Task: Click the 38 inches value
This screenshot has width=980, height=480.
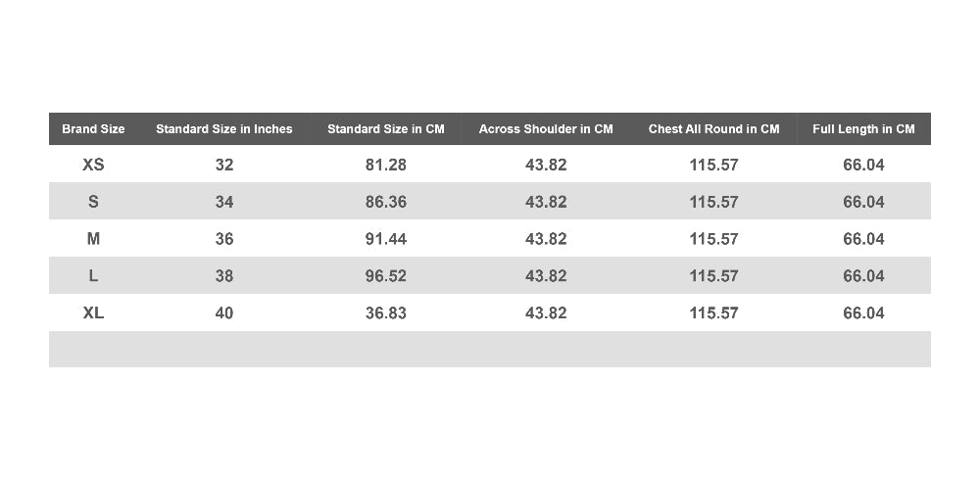Action: (x=223, y=275)
